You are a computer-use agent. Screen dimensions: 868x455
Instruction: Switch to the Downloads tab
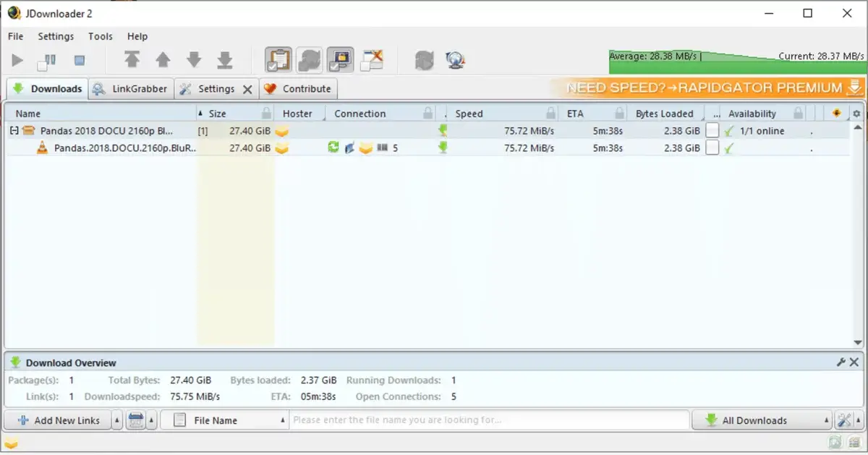pyautogui.click(x=48, y=88)
